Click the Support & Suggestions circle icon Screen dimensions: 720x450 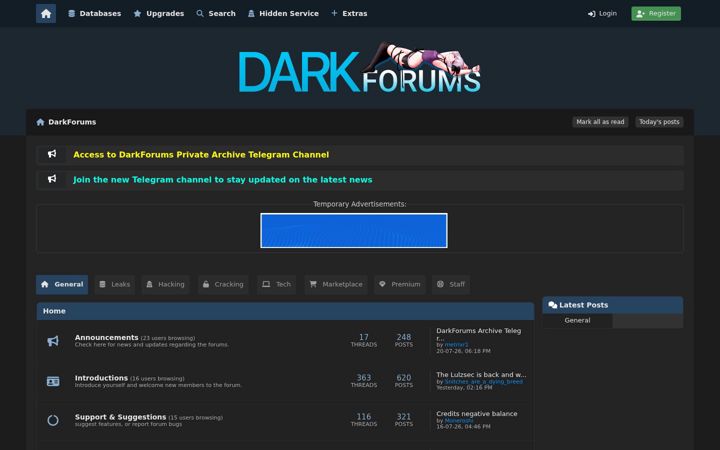53,420
